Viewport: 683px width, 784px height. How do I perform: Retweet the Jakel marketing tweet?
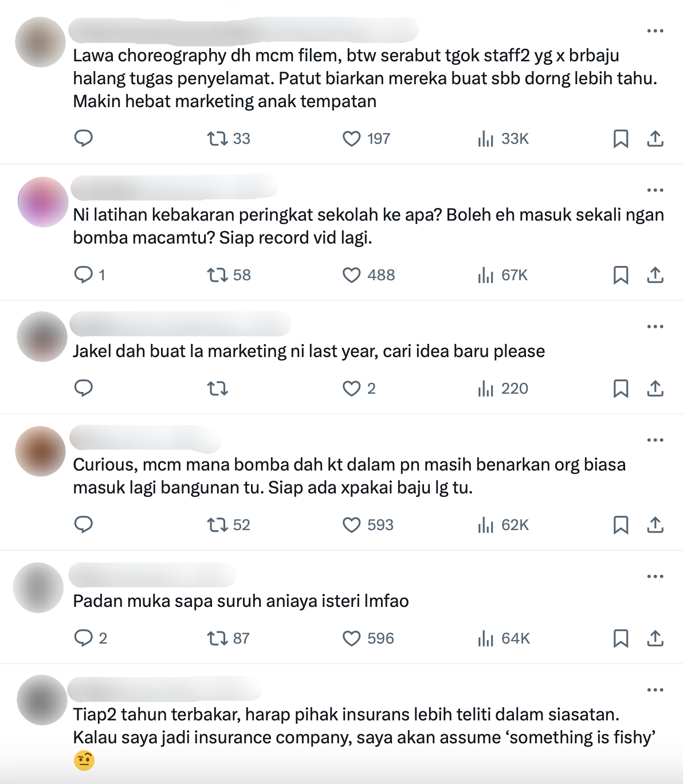click(x=218, y=389)
